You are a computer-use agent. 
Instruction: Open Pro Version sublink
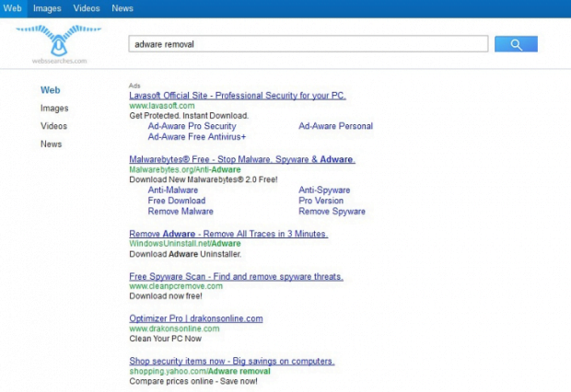click(x=320, y=201)
